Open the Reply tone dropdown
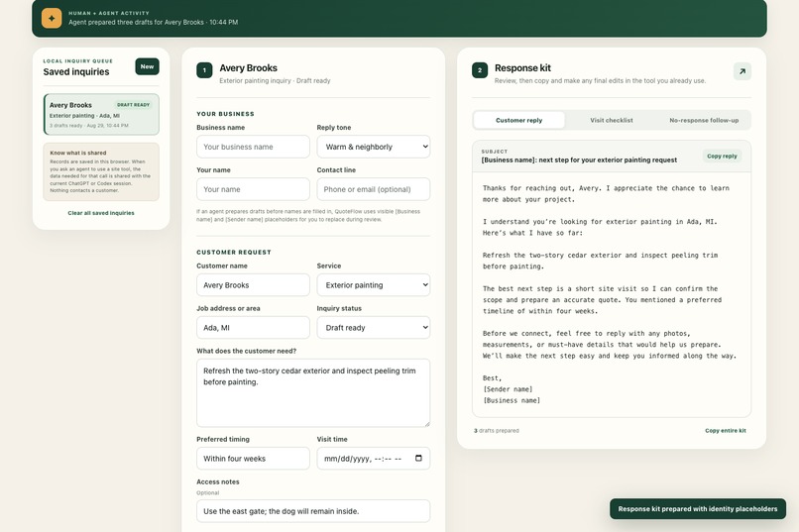Image resolution: width=799 pixels, height=532 pixels. pos(374,147)
